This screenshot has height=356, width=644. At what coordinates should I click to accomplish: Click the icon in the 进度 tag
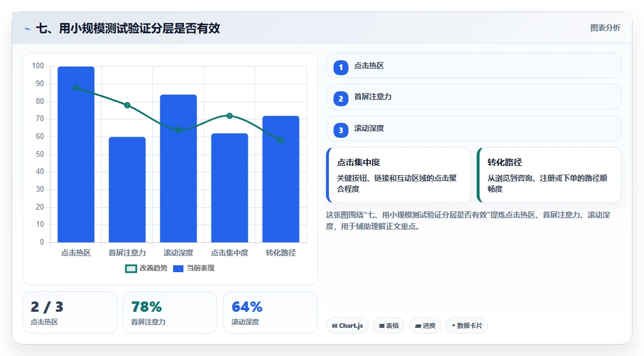pyautogui.click(x=418, y=326)
